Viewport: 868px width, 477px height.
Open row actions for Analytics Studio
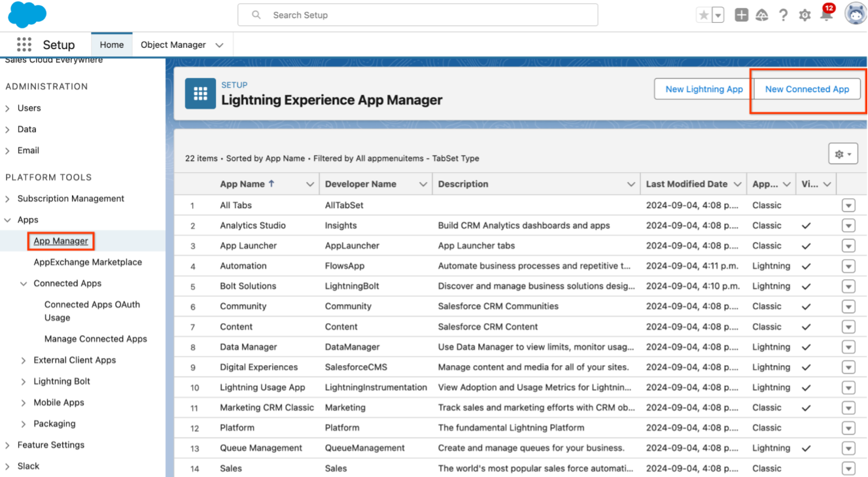pos(848,226)
